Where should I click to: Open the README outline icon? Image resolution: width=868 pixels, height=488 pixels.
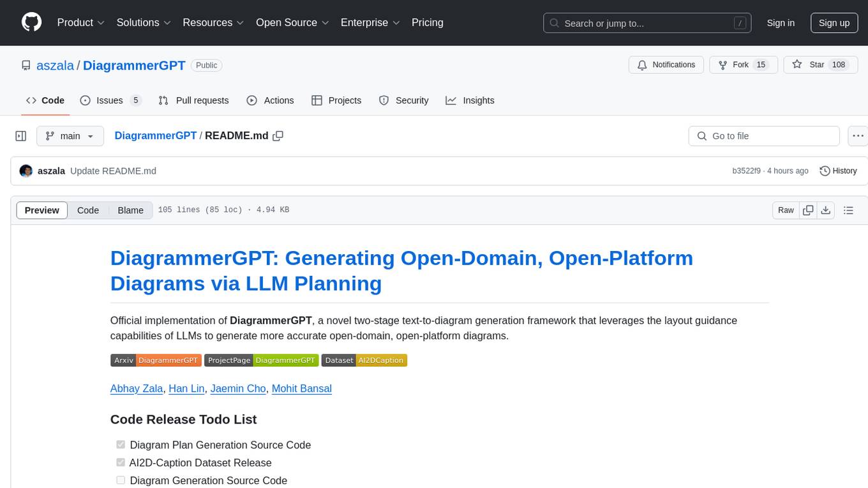[x=848, y=210]
